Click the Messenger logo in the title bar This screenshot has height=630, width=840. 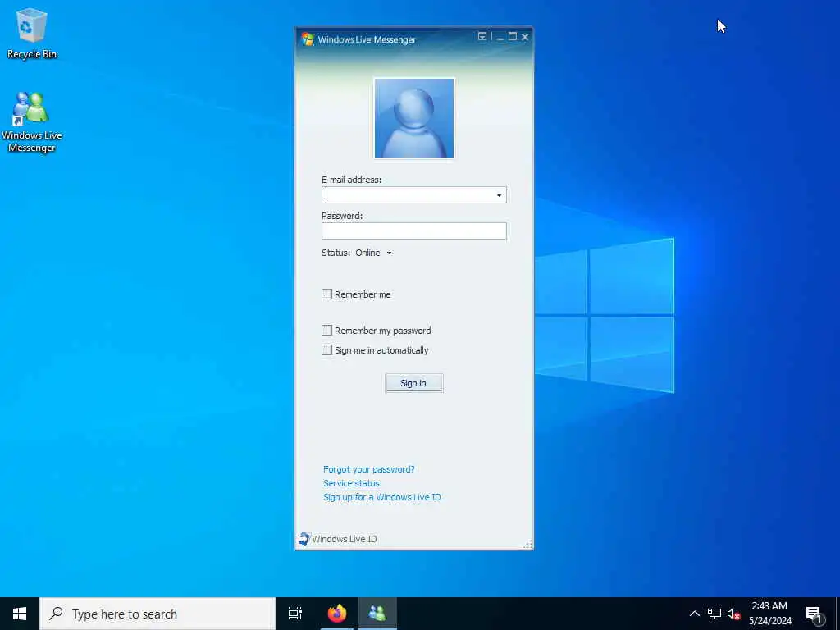(x=308, y=39)
